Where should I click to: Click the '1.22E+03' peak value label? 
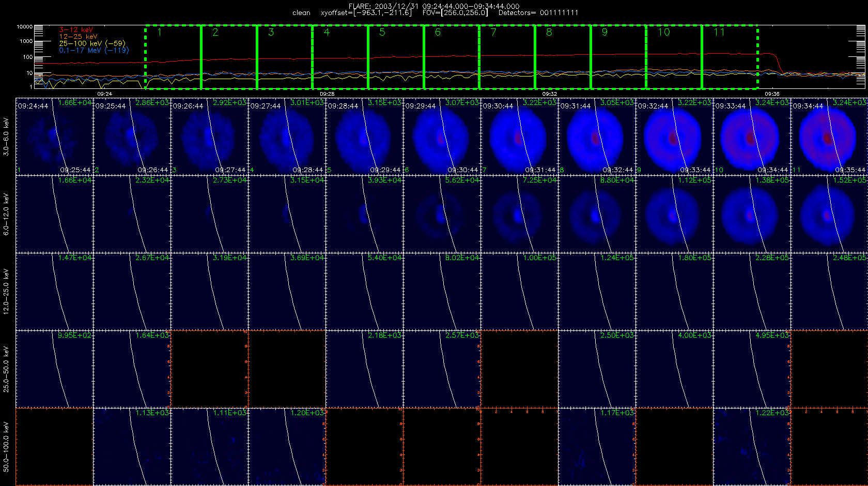[x=772, y=413]
